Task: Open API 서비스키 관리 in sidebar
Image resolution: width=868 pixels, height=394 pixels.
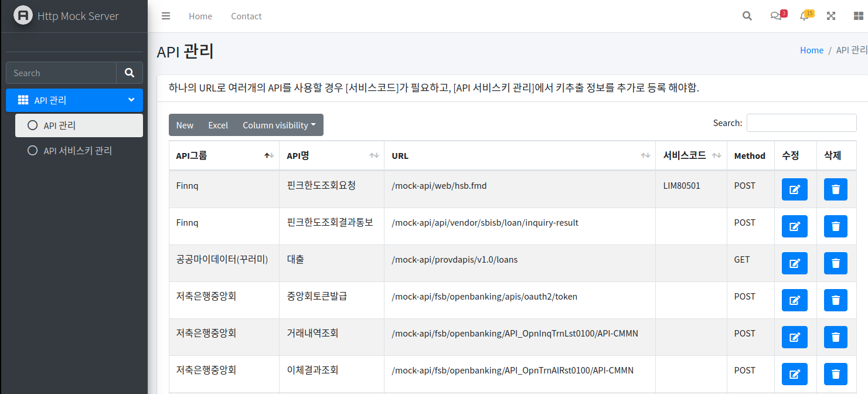Action: tap(79, 151)
